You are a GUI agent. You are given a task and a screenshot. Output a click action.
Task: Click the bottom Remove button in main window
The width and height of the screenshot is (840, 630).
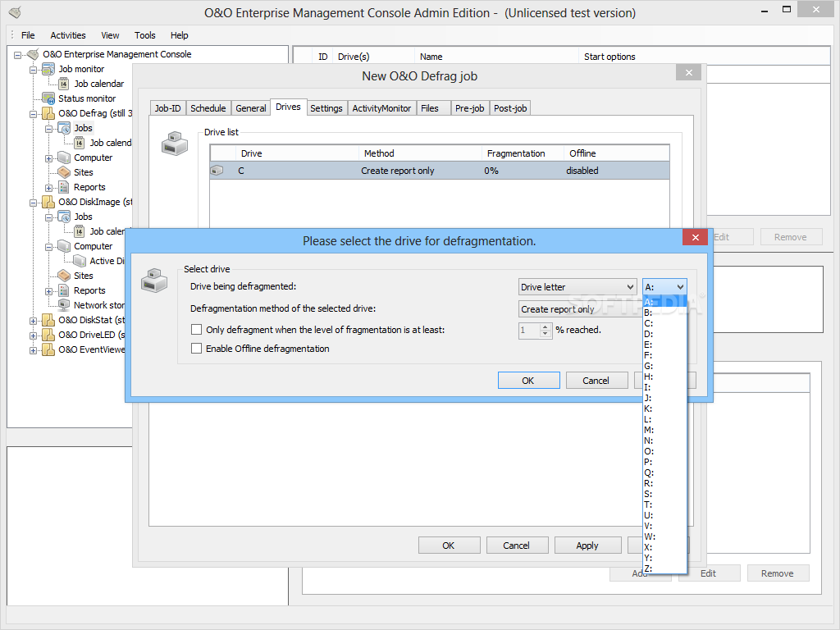pos(778,573)
